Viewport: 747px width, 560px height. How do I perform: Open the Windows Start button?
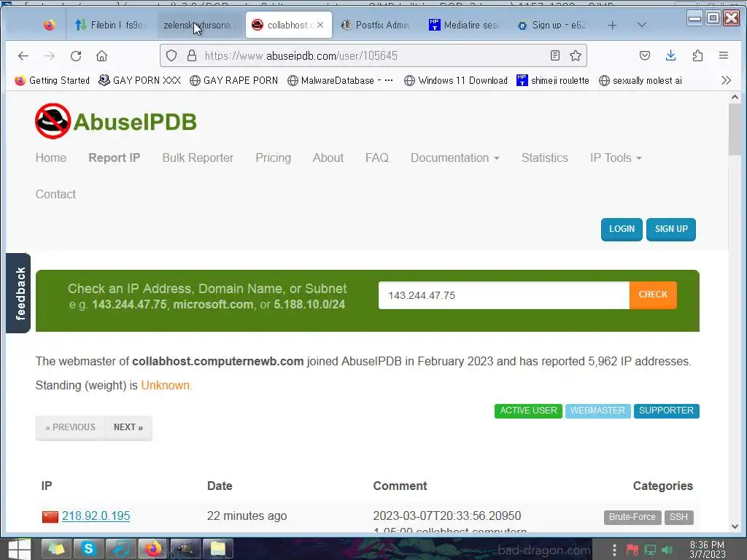point(19,549)
